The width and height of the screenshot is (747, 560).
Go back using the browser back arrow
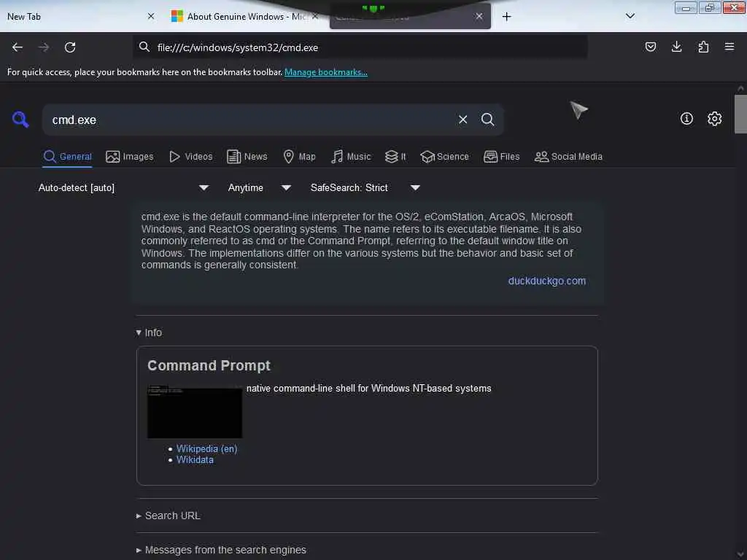tap(18, 47)
